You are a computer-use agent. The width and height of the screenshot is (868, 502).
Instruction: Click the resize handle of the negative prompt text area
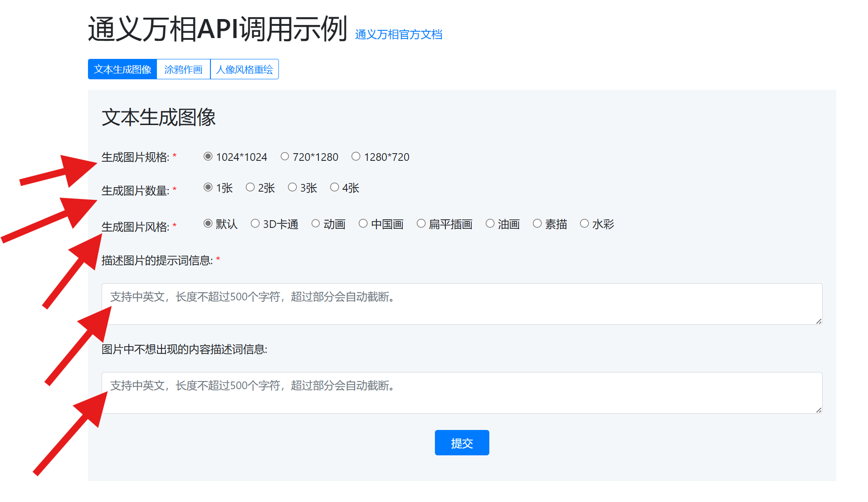coord(819,410)
